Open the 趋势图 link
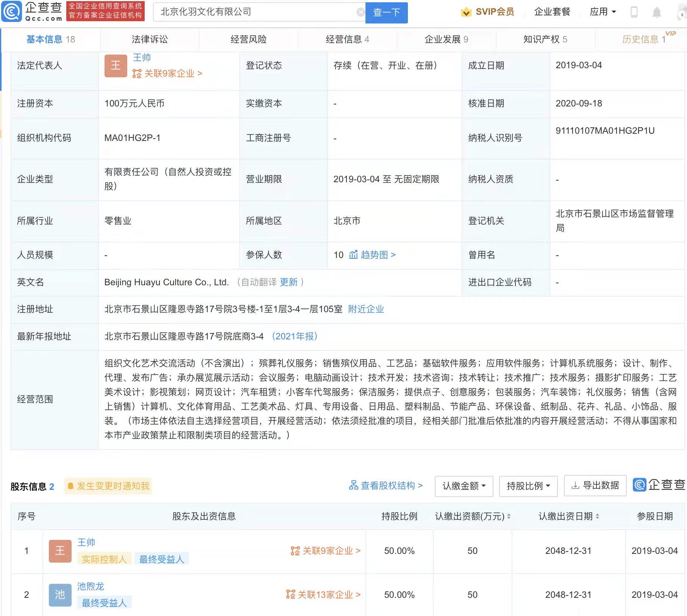Viewport: 687px width, 616px height. 378,255
